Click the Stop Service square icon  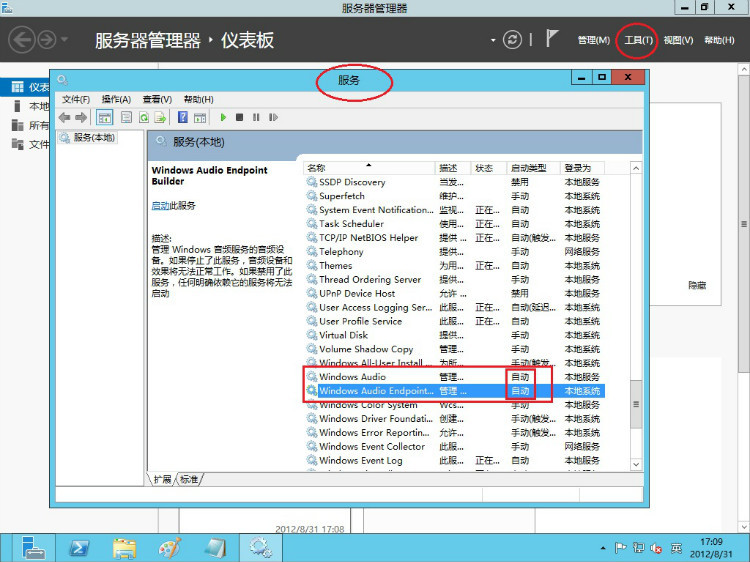pyautogui.click(x=241, y=117)
